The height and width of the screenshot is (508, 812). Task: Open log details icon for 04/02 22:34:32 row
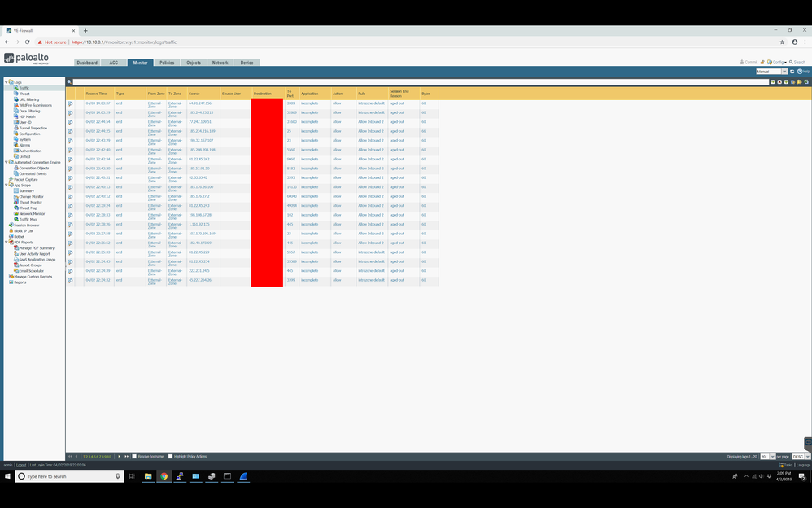click(70, 280)
